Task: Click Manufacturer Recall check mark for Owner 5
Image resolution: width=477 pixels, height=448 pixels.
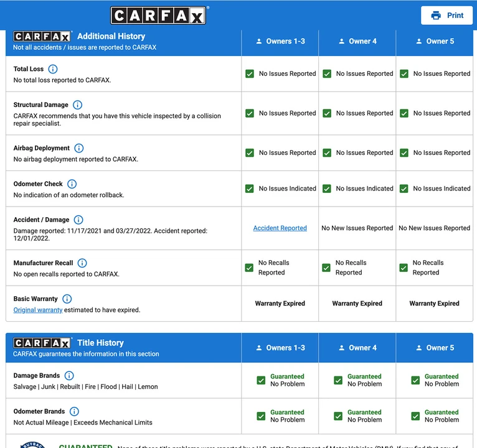Action: coord(404,268)
